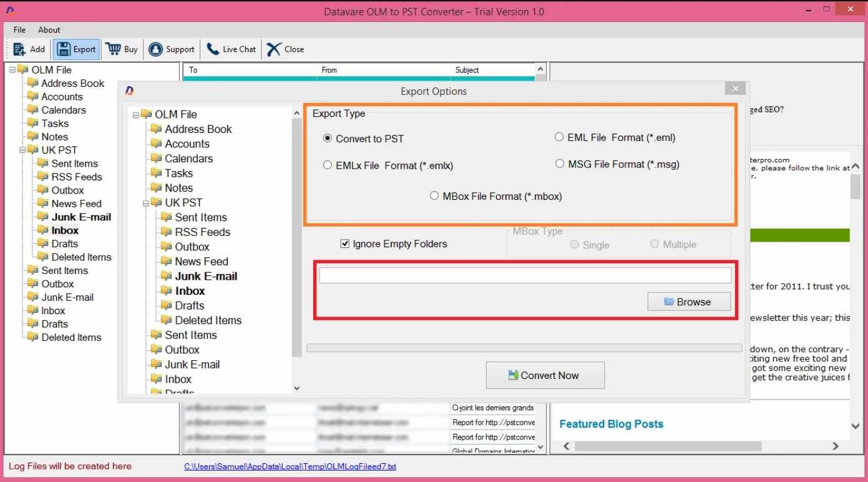Click OLM File folder icon in Export Options tree

[147, 114]
